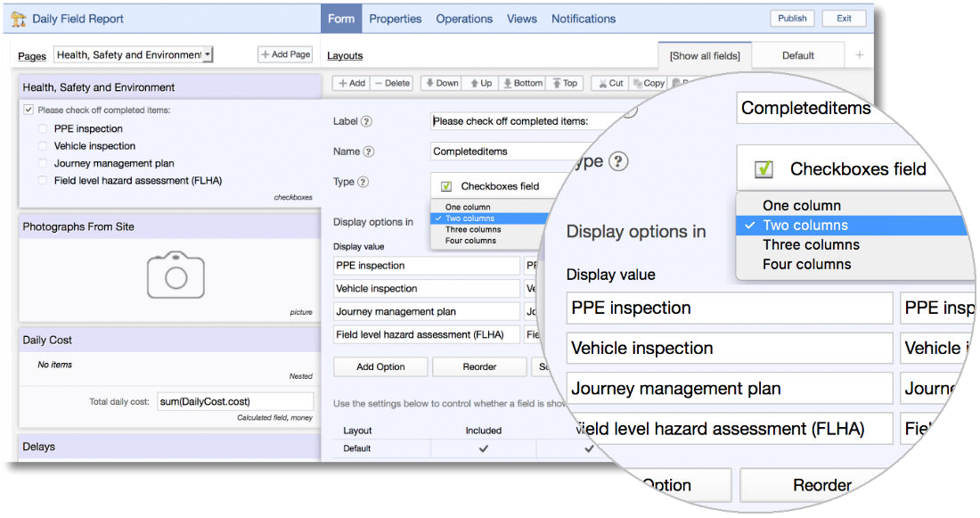Screen dimensions: 980x518
Task: Switch to the Notifications tab
Action: (584, 19)
